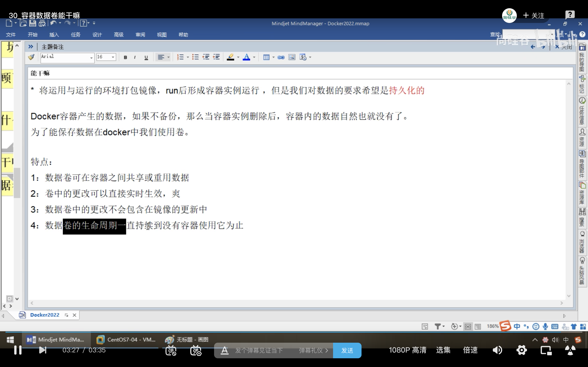Viewport: 588px width, 367px height.
Task: Toggle italic formatting in notes toolbar
Action: 135,57
